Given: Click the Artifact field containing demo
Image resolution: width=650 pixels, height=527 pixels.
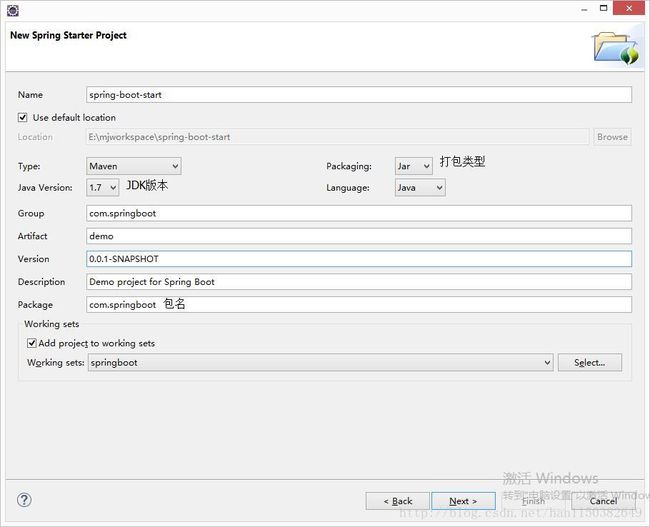Looking at the screenshot, I should pyautogui.click(x=359, y=236).
